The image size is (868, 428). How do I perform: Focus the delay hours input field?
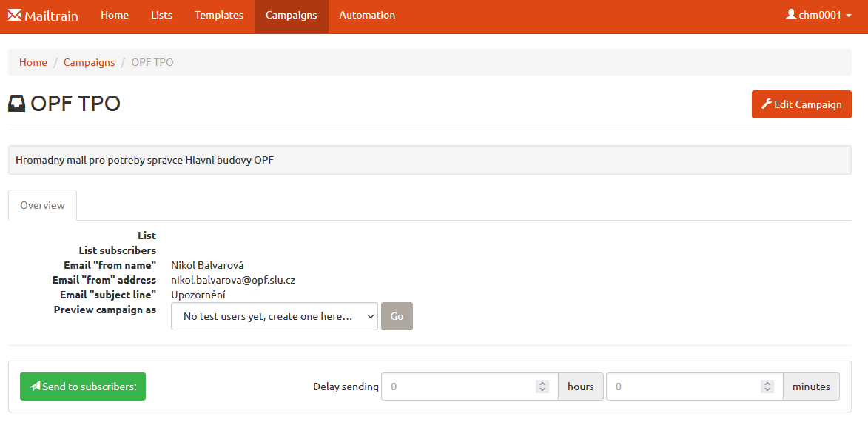(x=470, y=387)
